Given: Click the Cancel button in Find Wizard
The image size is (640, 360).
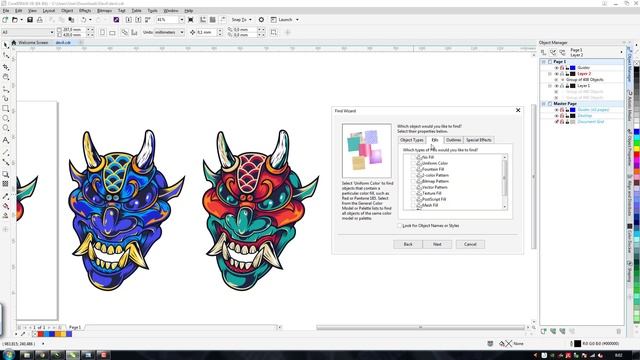Looking at the screenshot, I should (470, 244).
